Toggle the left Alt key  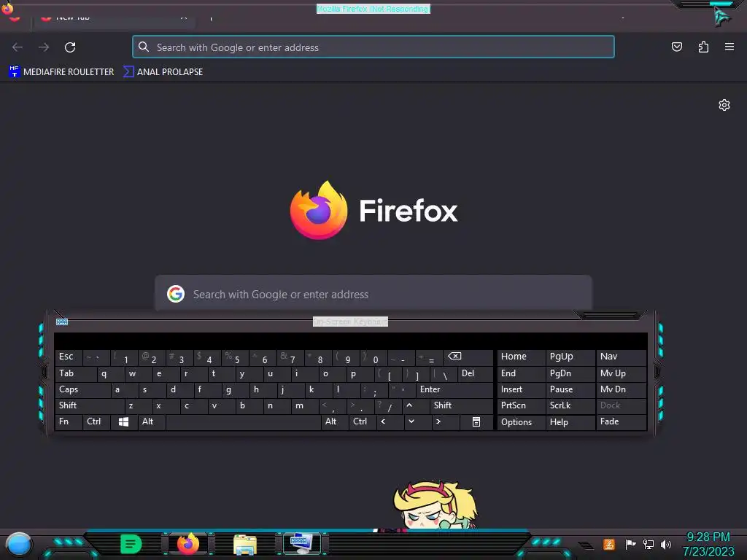coord(152,421)
